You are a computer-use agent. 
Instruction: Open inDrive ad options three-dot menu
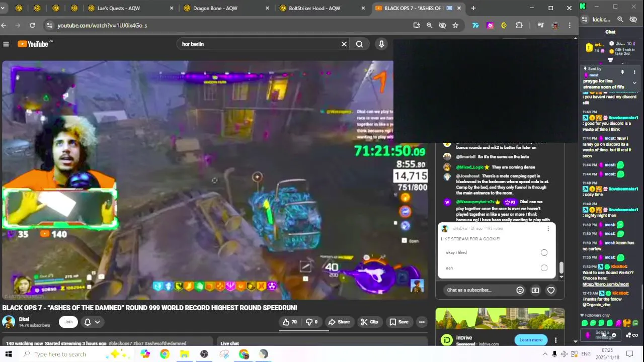coord(555,340)
